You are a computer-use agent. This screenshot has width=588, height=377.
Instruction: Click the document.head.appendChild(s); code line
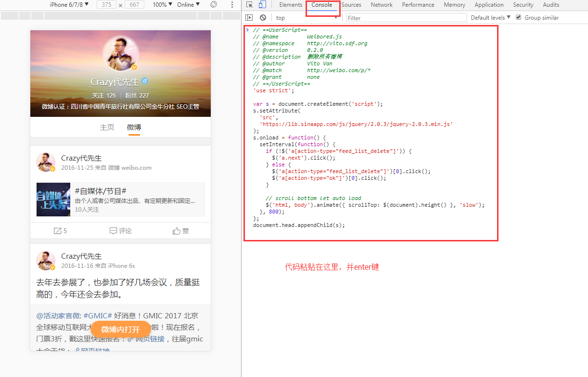point(299,225)
